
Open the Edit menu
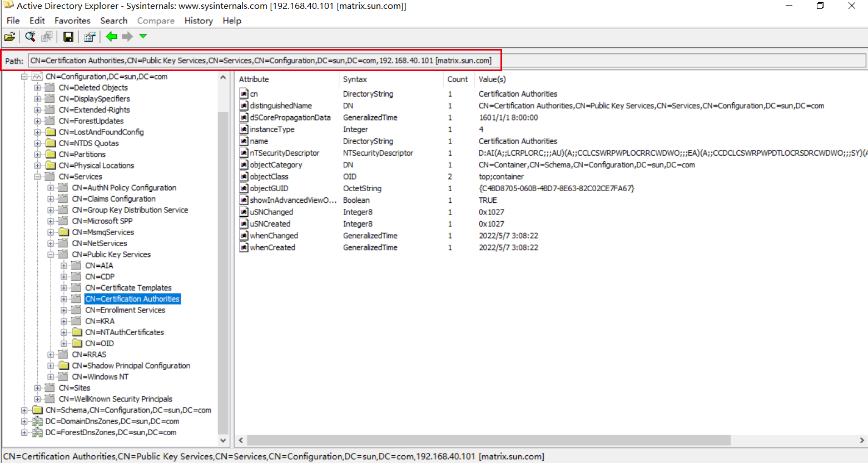(37, 21)
